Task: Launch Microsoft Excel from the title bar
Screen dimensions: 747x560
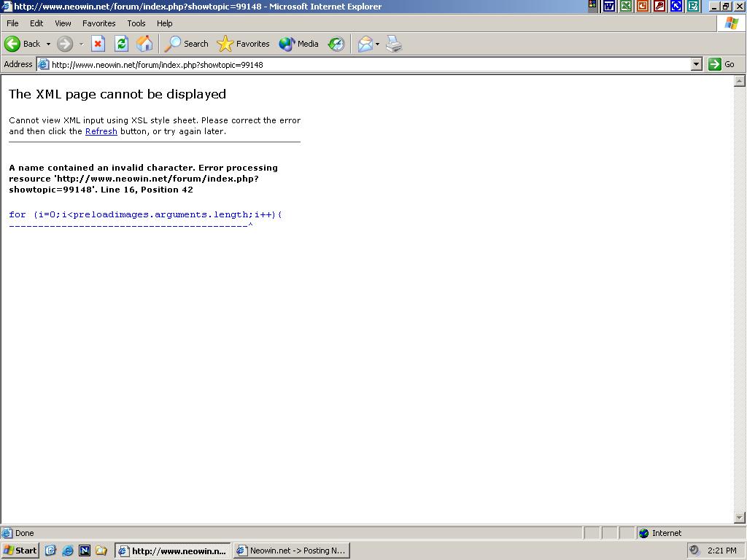Action: tap(625, 7)
